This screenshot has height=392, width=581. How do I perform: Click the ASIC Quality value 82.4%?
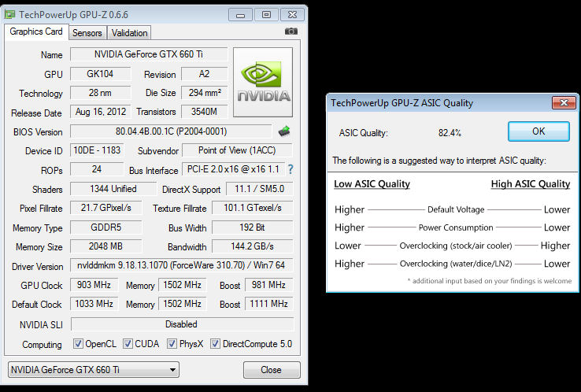point(450,133)
